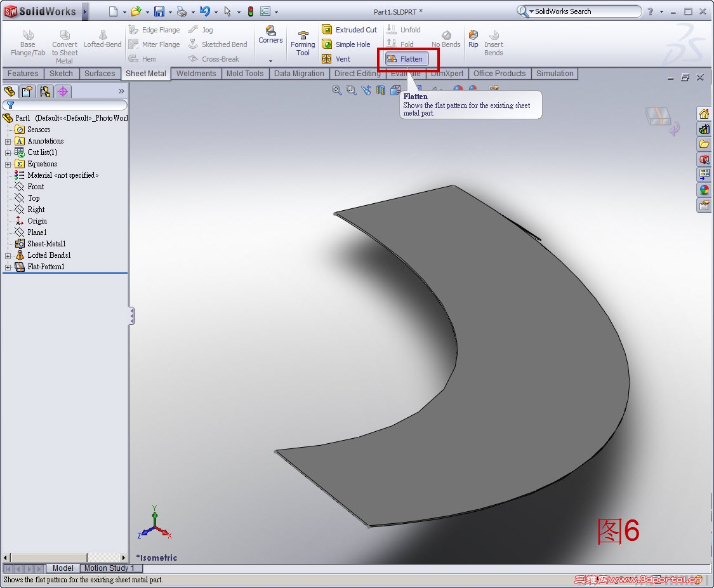
Task: Open the Forming Tool command
Action: pos(303,43)
